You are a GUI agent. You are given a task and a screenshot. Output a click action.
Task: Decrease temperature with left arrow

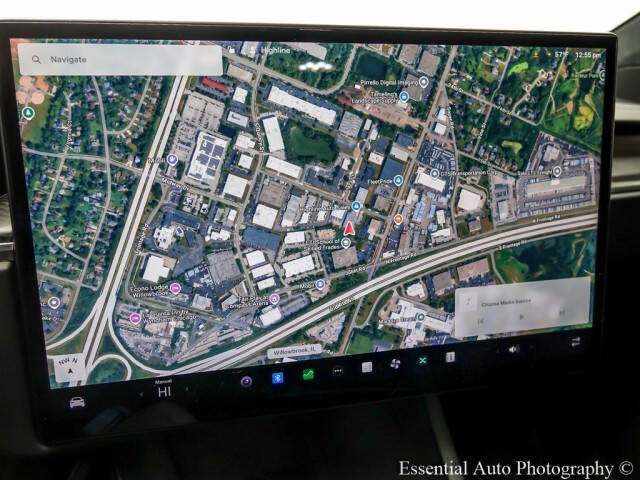pyautogui.click(x=141, y=393)
